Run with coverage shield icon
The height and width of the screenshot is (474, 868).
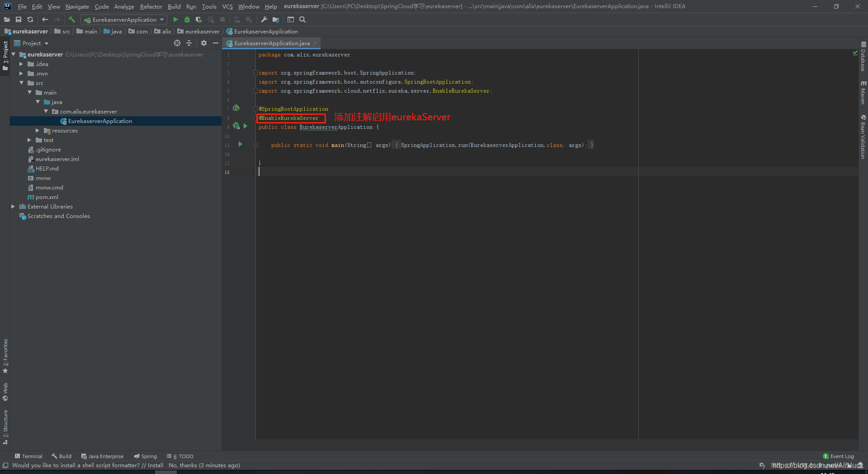coord(199,19)
